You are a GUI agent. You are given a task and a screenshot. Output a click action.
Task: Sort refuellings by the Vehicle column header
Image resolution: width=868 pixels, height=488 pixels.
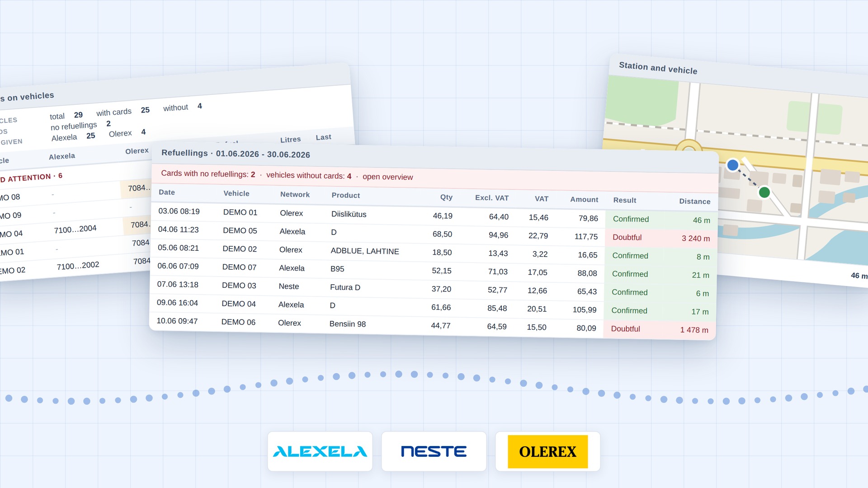236,193
